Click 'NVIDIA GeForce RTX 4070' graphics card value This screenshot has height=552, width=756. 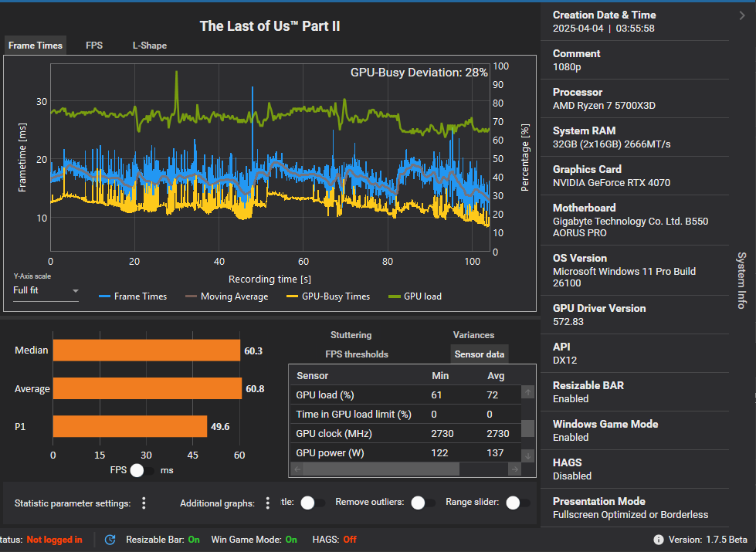(612, 183)
